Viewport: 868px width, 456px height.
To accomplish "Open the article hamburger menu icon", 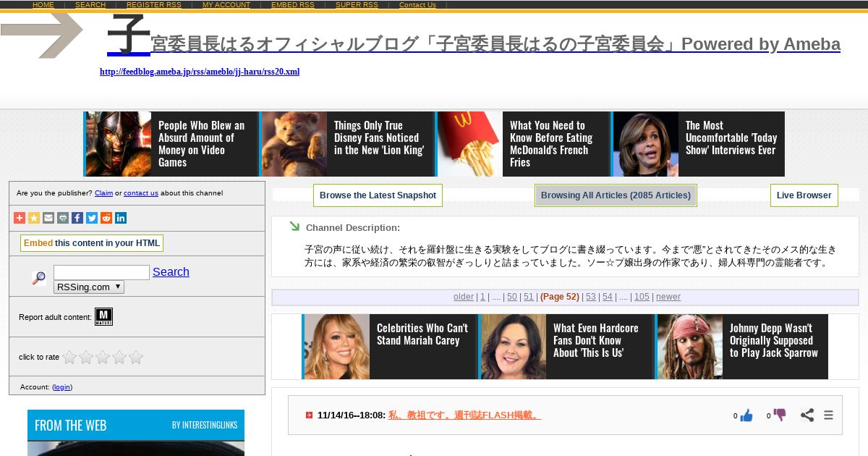I will (x=829, y=415).
